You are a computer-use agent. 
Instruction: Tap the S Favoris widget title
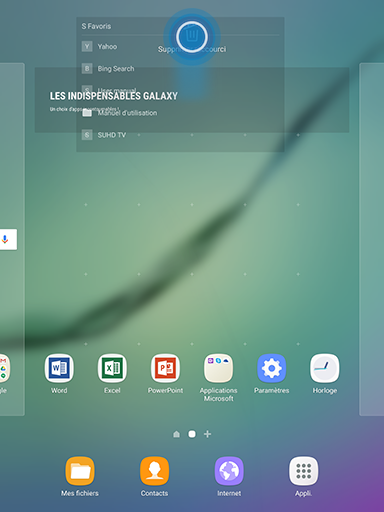[96, 26]
